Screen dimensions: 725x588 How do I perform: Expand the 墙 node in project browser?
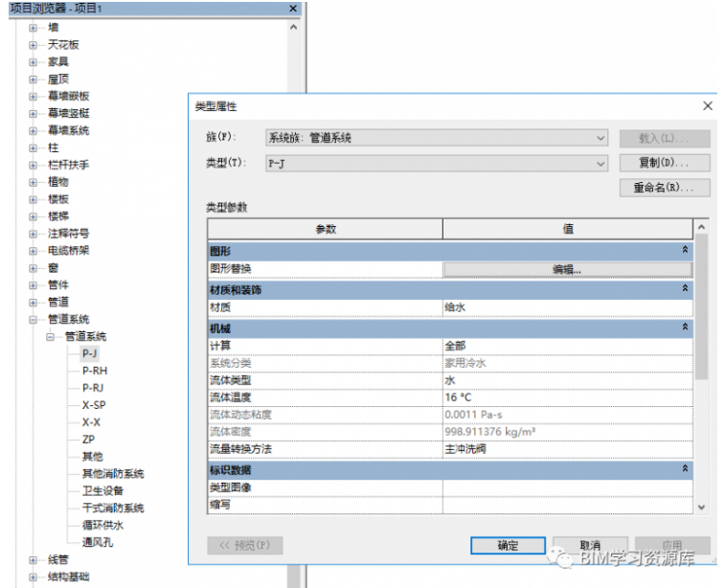[33, 28]
